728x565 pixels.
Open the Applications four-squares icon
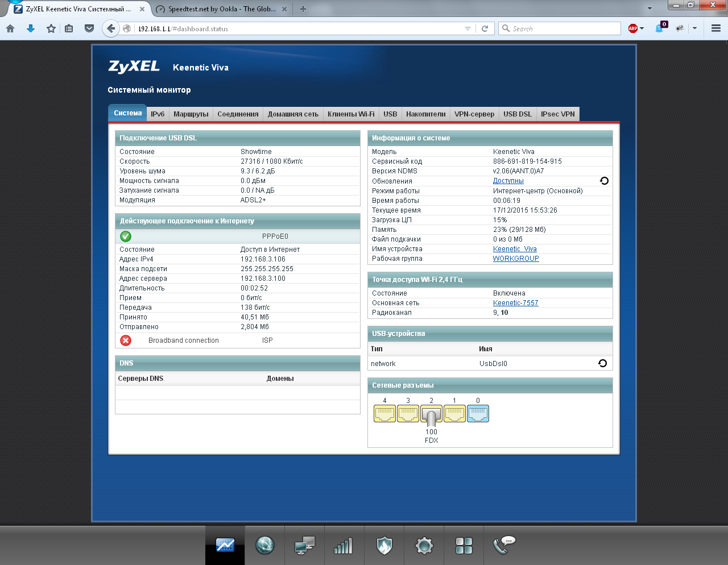[464, 546]
